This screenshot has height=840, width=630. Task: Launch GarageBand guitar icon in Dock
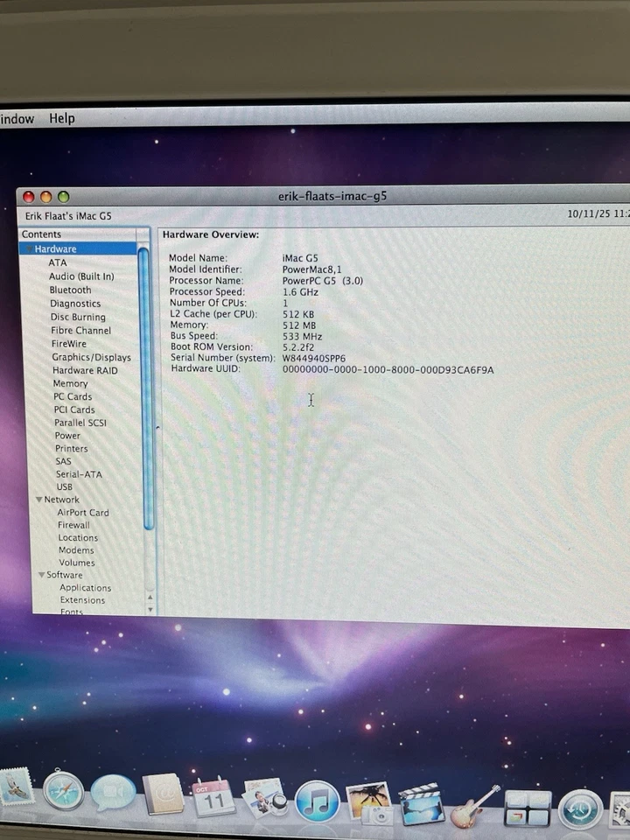pyautogui.click(x=474, y=806)
